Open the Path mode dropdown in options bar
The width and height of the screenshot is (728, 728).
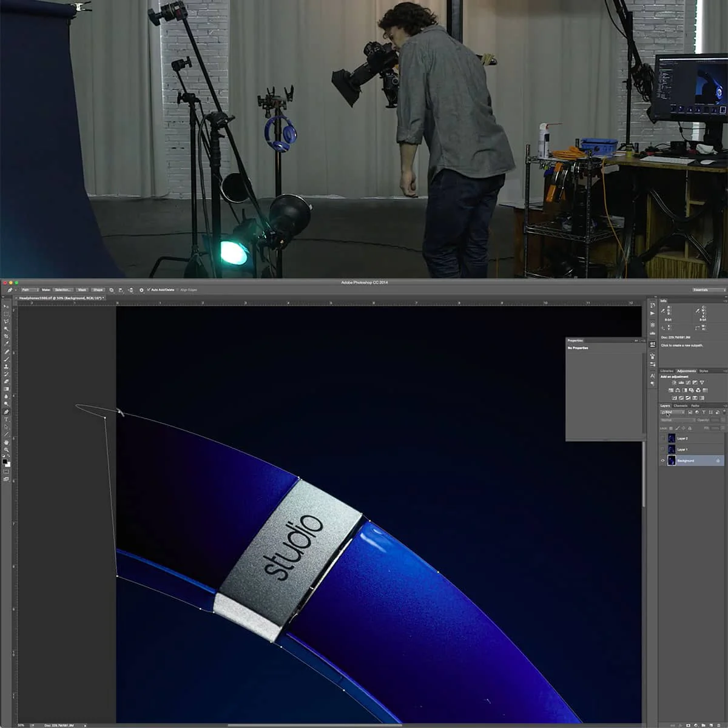pyautogui.click(x=30, y=290)
